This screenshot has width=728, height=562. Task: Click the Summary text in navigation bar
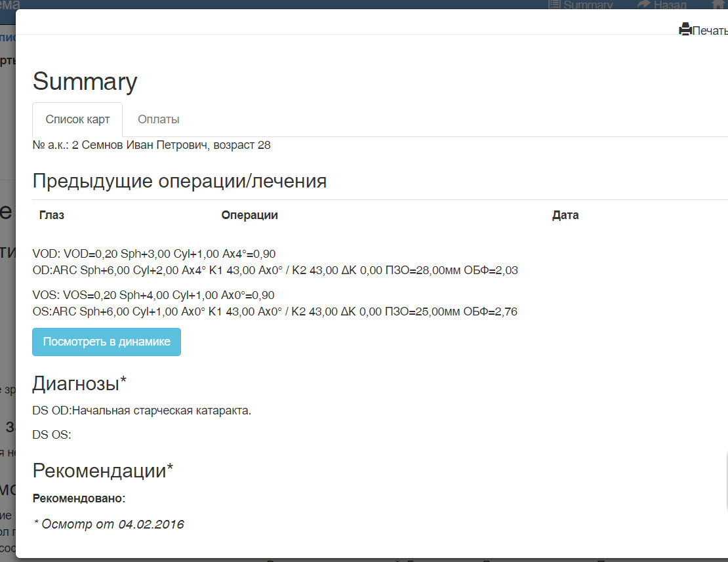(x=588, y=5)
